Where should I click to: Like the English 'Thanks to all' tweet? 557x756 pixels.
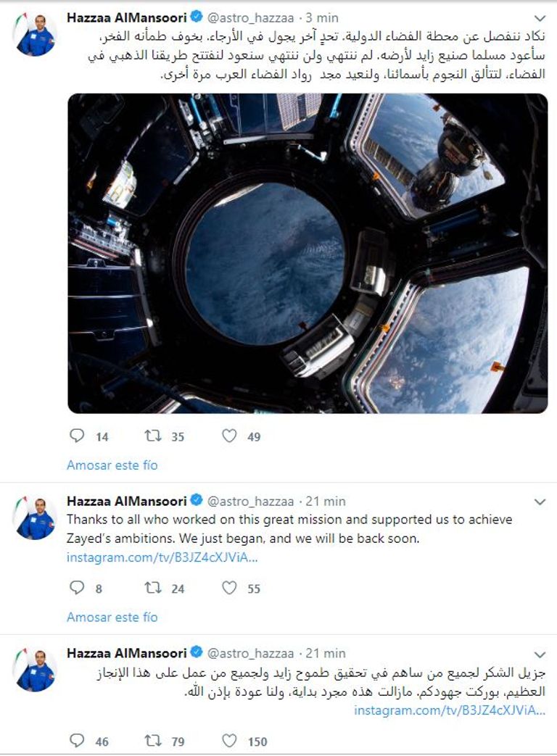point(229,588)
